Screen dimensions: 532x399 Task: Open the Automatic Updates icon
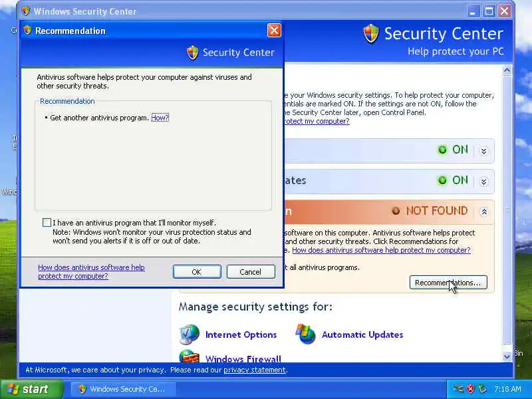pyautogui.click(x=306, y=334)
